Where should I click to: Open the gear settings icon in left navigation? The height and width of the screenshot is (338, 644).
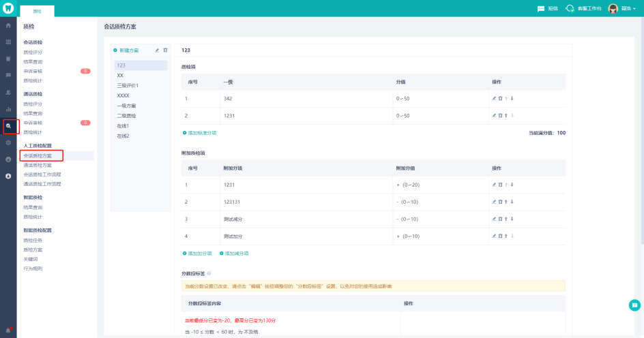click(8, 142)
